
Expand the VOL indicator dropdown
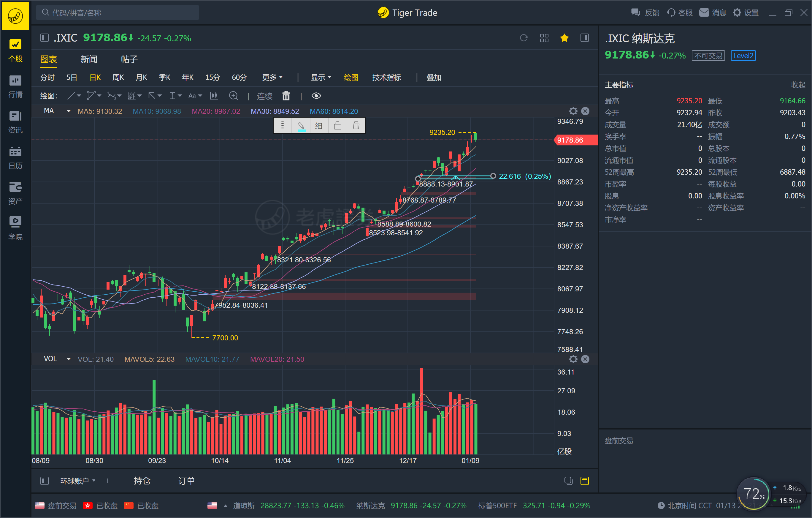click(x=69, y=359)
